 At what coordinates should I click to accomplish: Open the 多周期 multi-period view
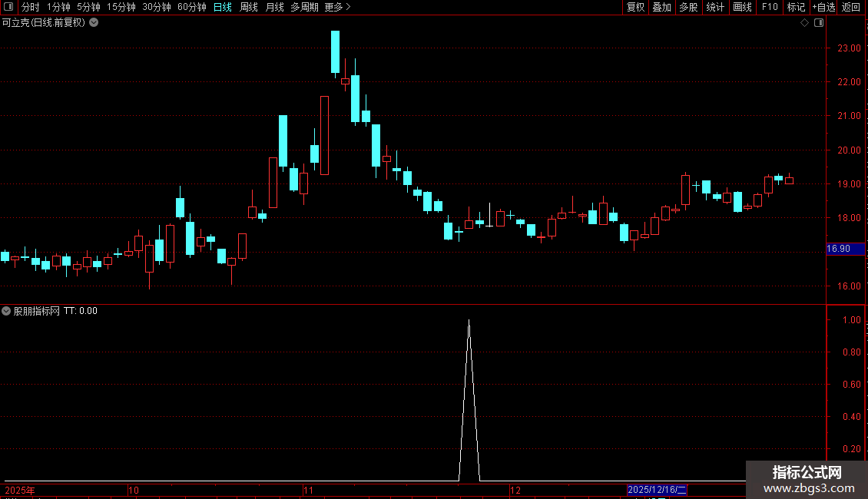click(304, 7)
